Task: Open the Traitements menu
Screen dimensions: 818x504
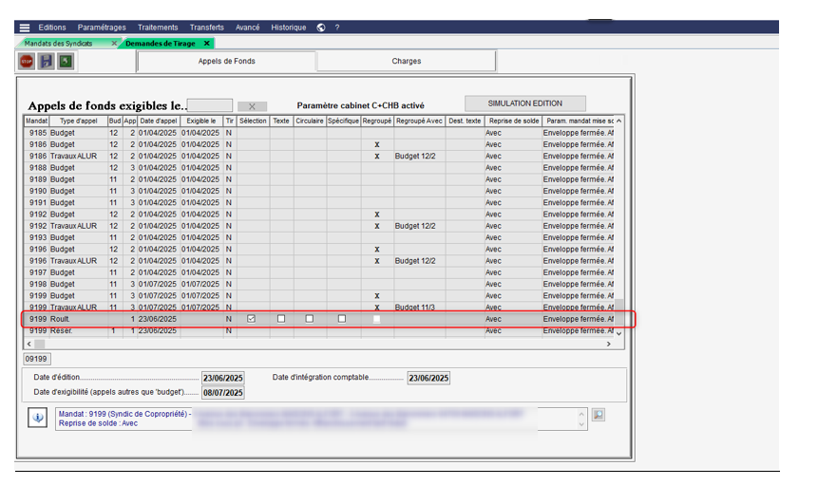Action: click(158, 28)
